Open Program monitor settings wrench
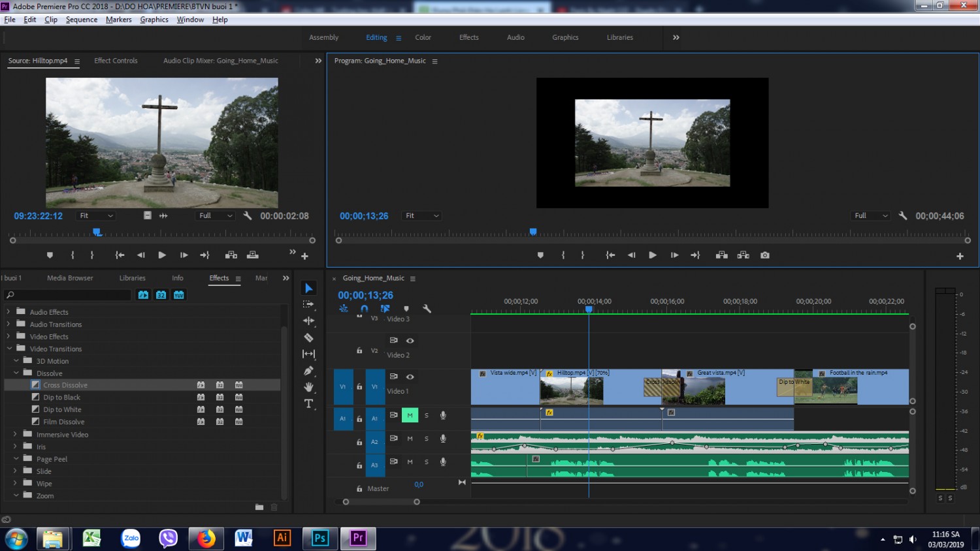The image size is (980, 551). [903, 215]
